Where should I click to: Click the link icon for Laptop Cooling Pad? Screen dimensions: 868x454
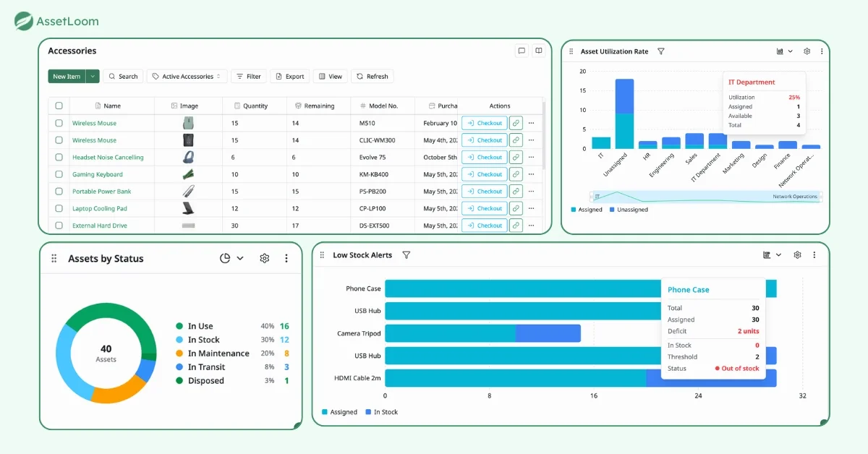coord(516,208)
